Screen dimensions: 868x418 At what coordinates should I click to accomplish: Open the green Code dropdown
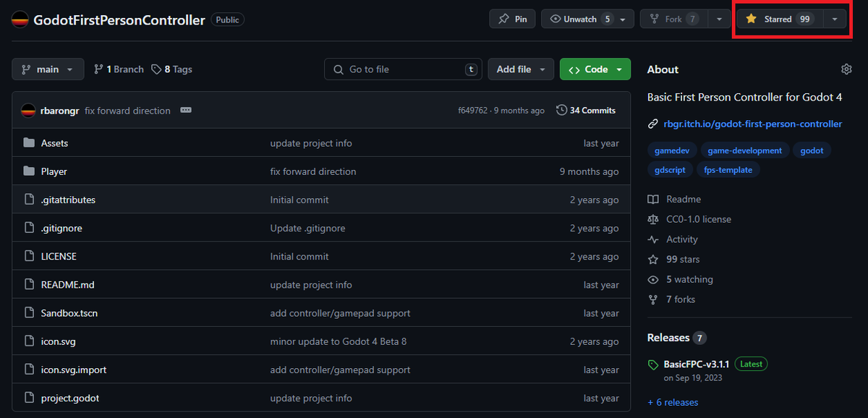(595, 69)
